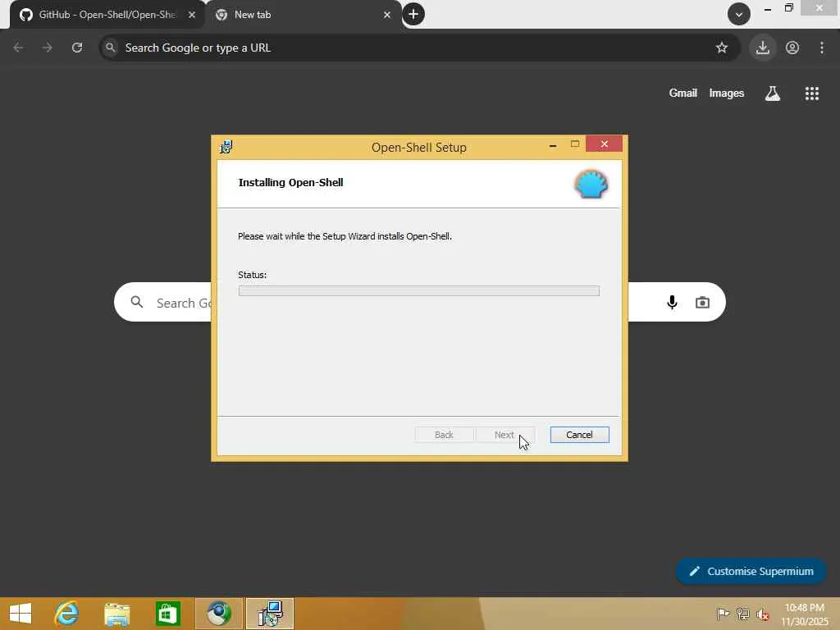The image size is (840, 630).
Task: Close the Open-Shell Setup dialog
Action: [604, 144]
